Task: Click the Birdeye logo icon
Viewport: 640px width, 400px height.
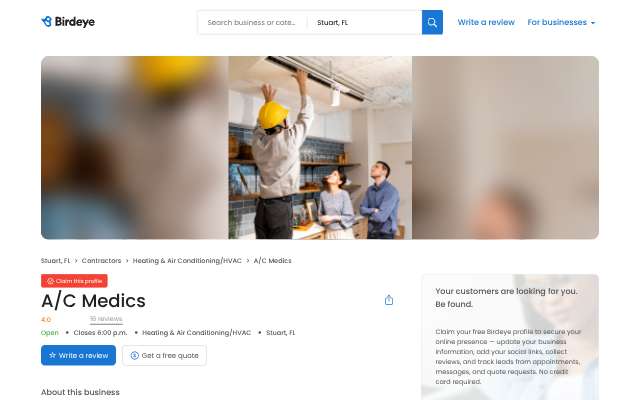Action: (47, 22)
